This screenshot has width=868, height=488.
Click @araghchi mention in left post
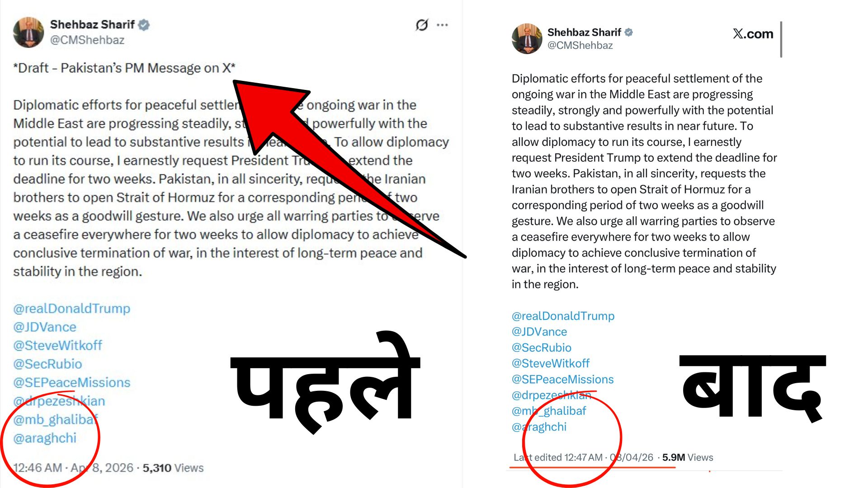point(45,438)
